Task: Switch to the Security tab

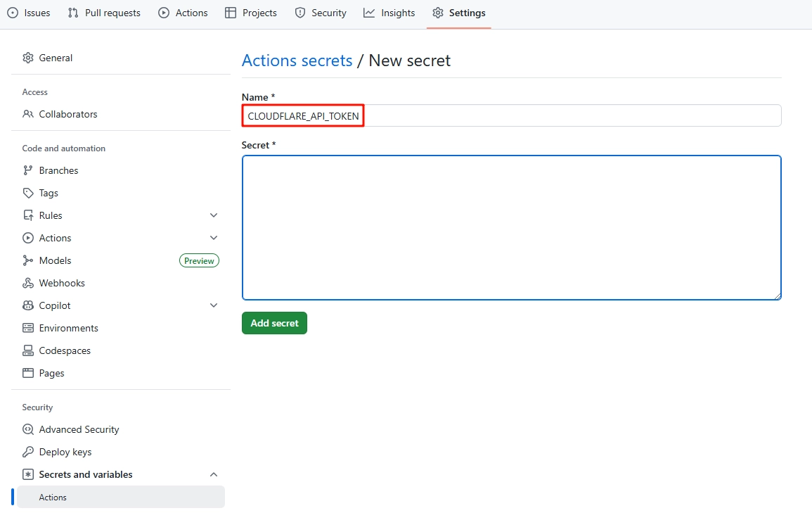Action: pos(321,13)
